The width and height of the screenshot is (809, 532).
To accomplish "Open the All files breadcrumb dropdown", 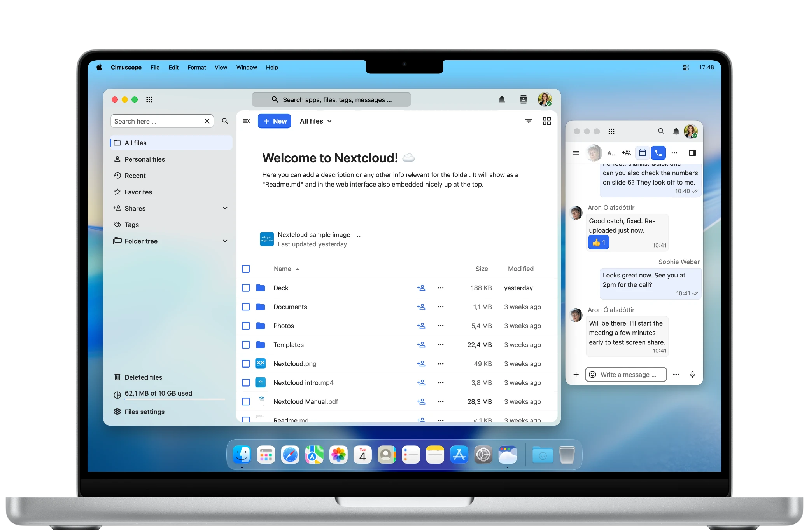I will coord(316,121).
